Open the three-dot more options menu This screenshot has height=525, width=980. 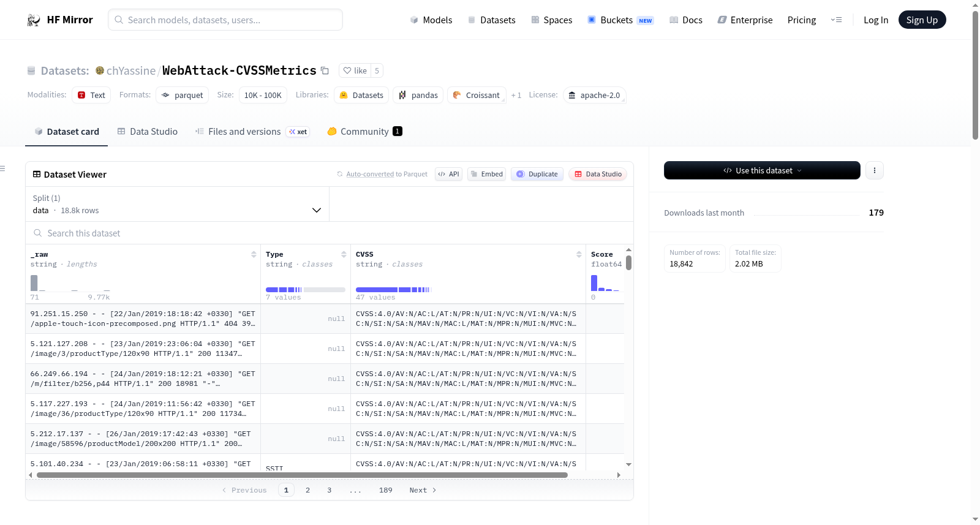click(875, 170)
